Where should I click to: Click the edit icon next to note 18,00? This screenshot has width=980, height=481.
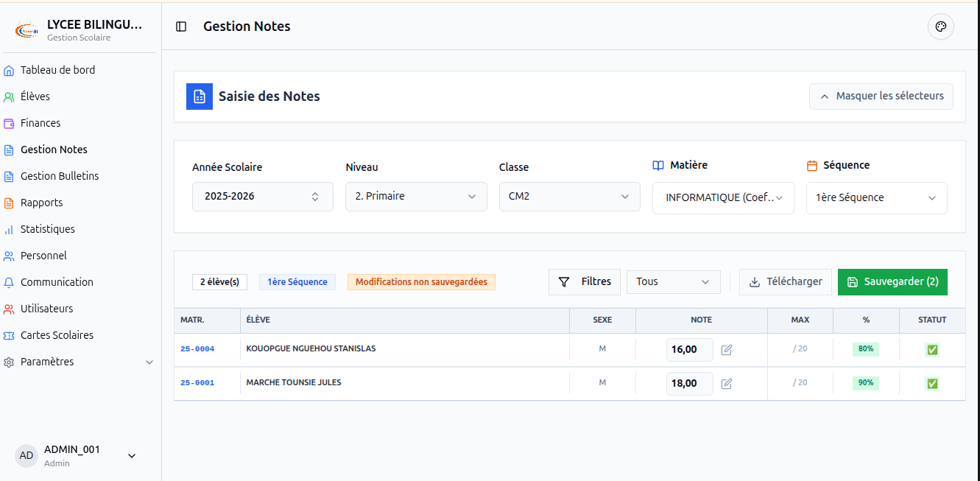pos(727,384)
